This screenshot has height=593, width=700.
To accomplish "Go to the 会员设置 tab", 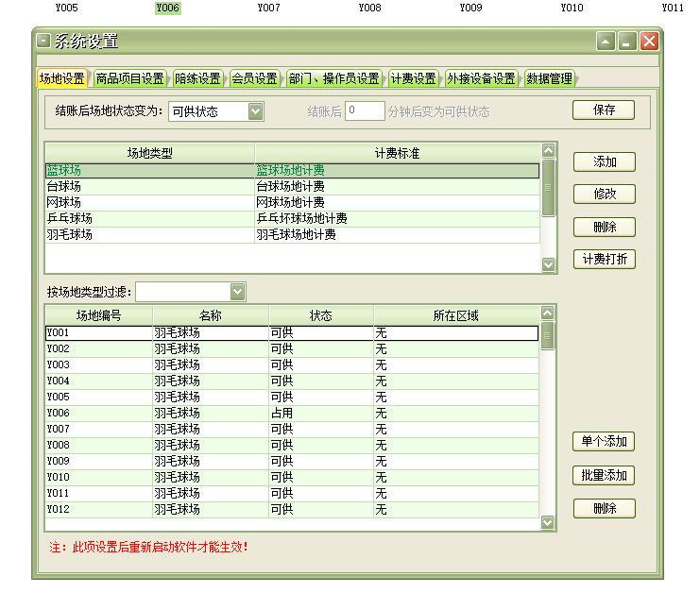I will [x=254, y=78].
